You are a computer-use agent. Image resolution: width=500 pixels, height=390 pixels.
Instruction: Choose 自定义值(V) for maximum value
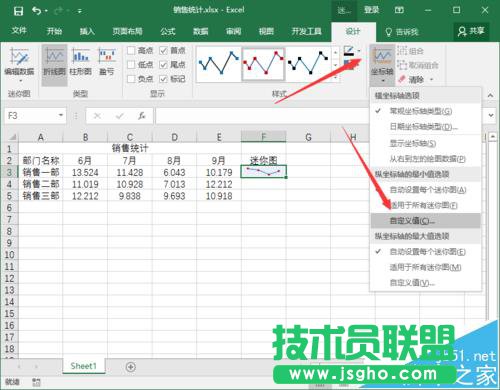pos(425,283)
